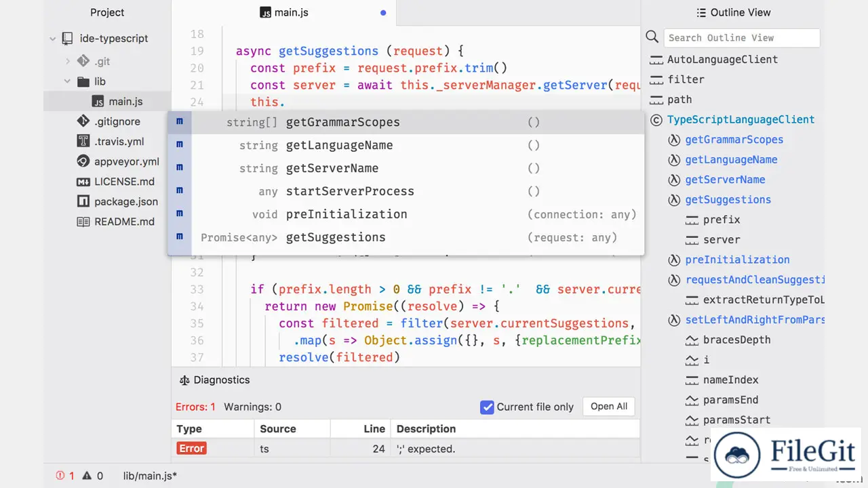Select preInitialization autocomplete suggestion
Viewport: 868px width, 488px height.
406,214
